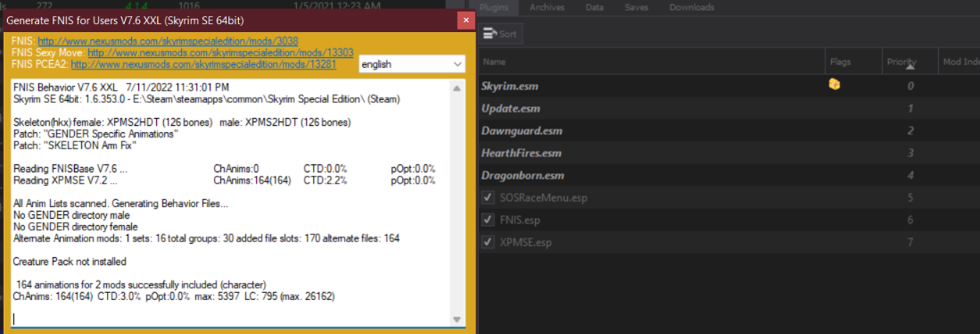Select the Update.esm plugin row
The image size is (980, 334).
729,108
